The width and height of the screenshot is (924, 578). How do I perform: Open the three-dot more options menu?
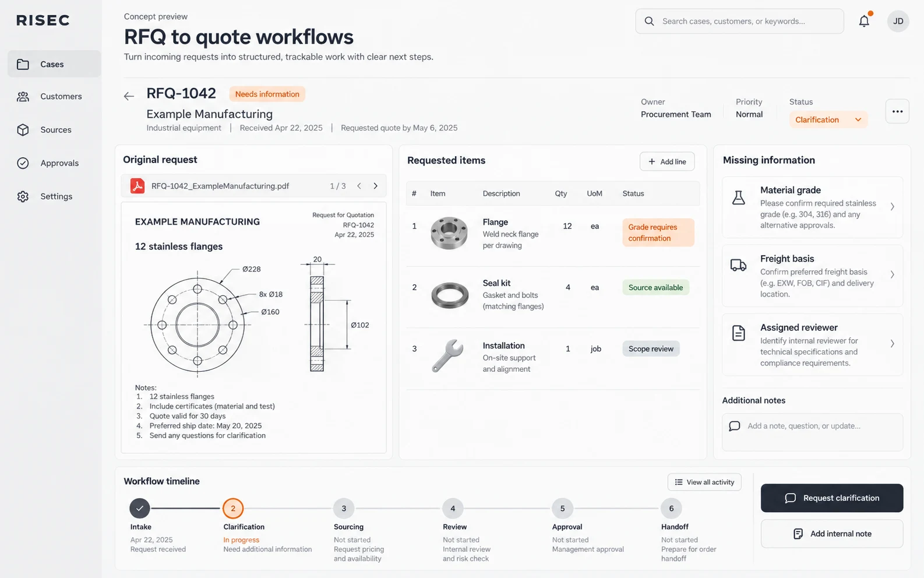click(897, 111)
